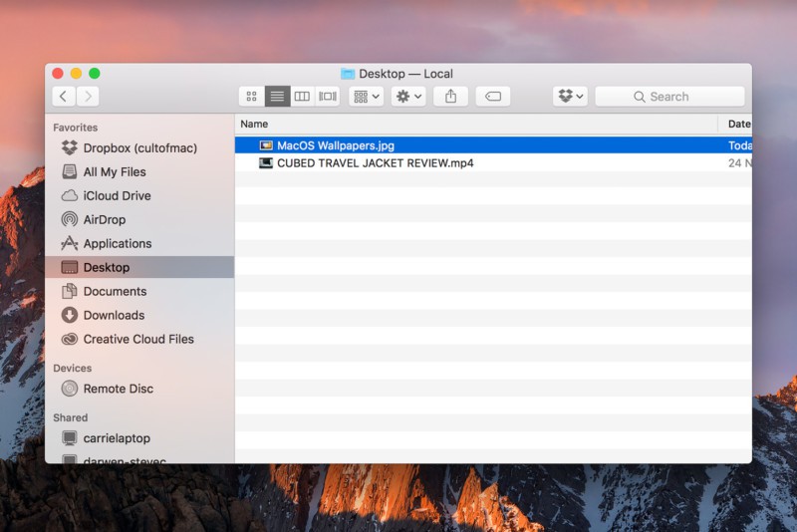This screenshot has width=797, height=532.
Task: Open iCloud Drive from the sidebar
Action: 139,195
